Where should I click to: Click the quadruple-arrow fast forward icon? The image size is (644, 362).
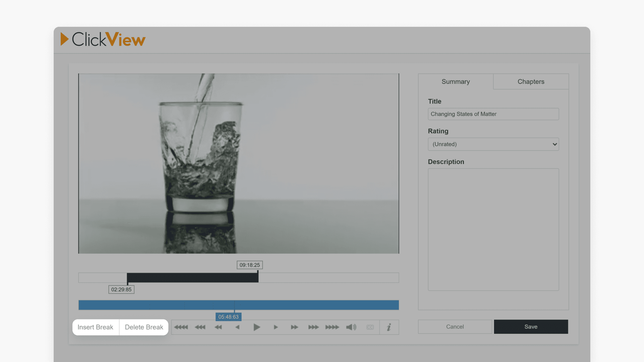pos(332,327)
